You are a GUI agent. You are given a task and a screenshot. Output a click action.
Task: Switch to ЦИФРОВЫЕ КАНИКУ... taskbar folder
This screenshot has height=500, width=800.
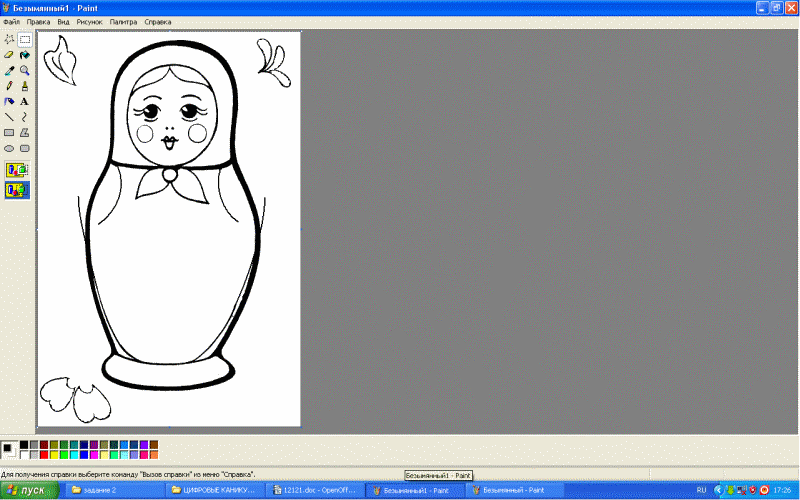click(x=213, y=490)
